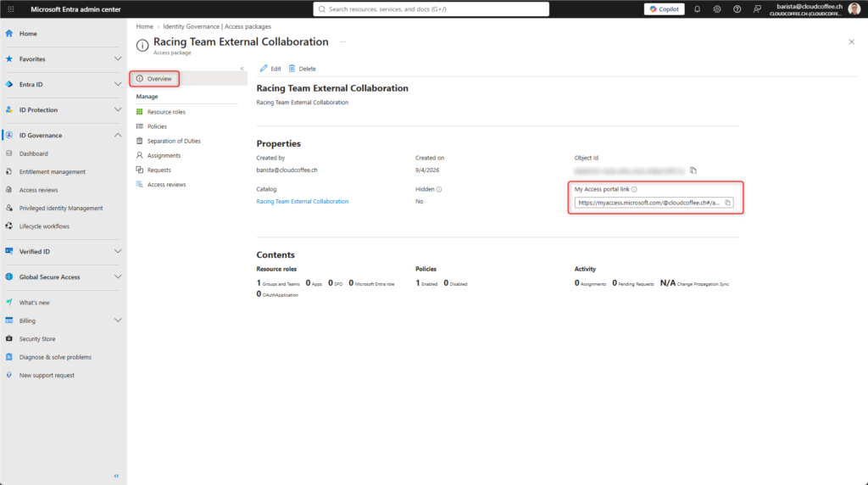The image size is (868, 485).
Task: Open the more options ellipsis beside title
Action: (x=343, y=42)
